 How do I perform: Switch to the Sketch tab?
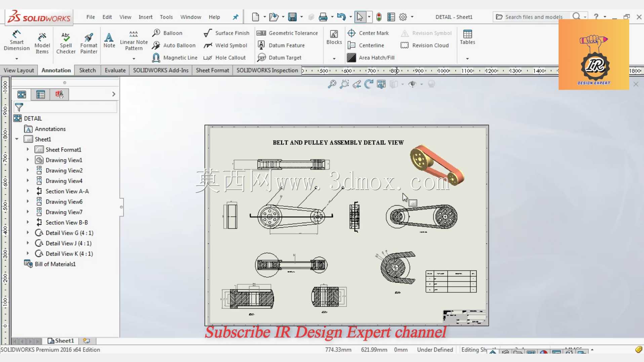87,70
